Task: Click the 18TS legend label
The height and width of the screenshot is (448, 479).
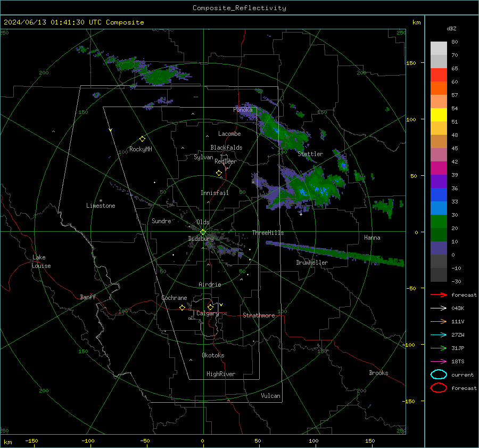Action: (x=458, y=362)
